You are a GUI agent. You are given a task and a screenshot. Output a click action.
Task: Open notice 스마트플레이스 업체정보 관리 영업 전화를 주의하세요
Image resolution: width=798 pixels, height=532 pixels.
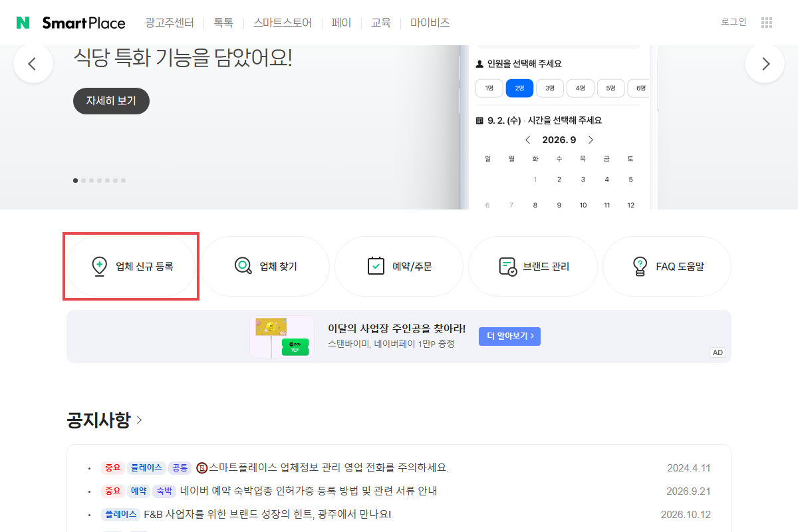(x=329, y=468)
